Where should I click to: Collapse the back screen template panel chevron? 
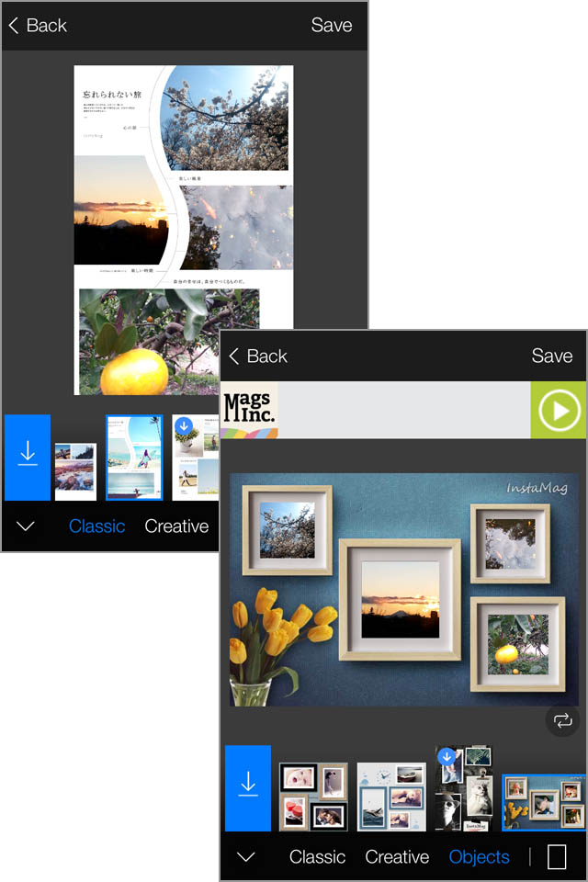click(26, 526)
